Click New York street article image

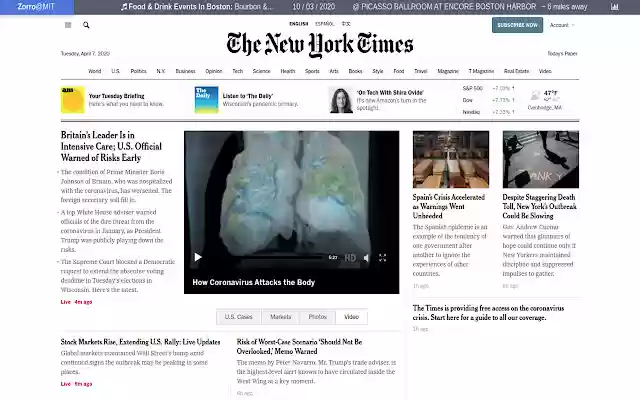pyautogui.click(x=541, y=159)
